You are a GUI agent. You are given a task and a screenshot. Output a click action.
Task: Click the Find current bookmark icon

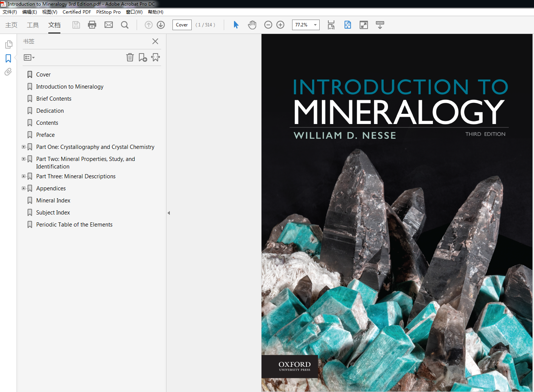point(155,57)
